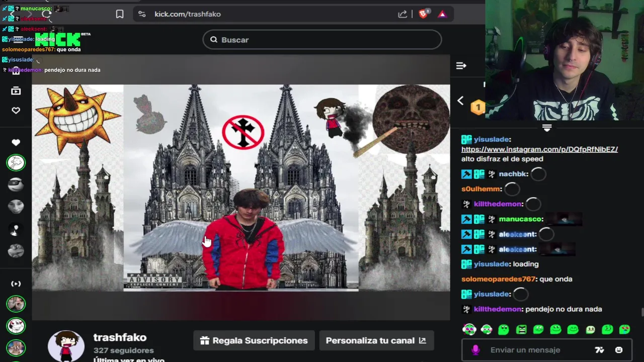
Task: Select the angry square green emote
Action: click(521, 329)
